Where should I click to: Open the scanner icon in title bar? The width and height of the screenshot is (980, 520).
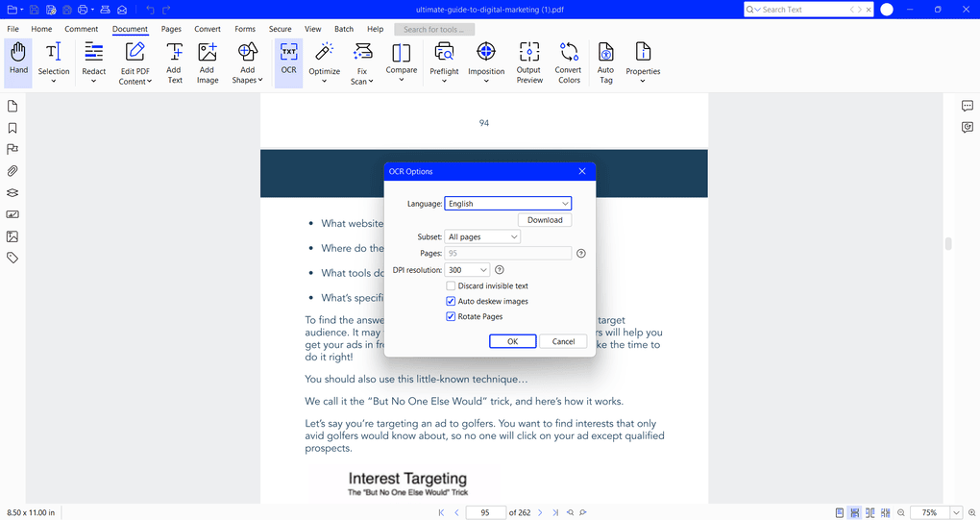coord(105,10)
